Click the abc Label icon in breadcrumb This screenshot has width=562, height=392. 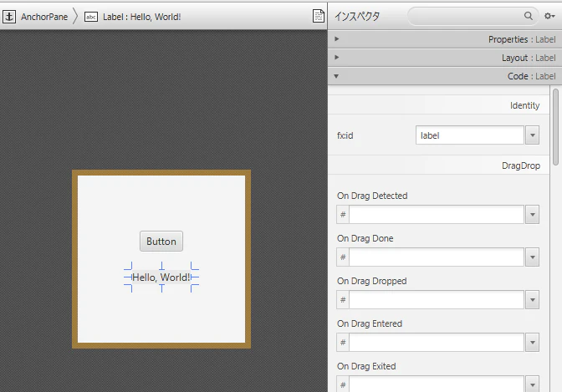91,17
